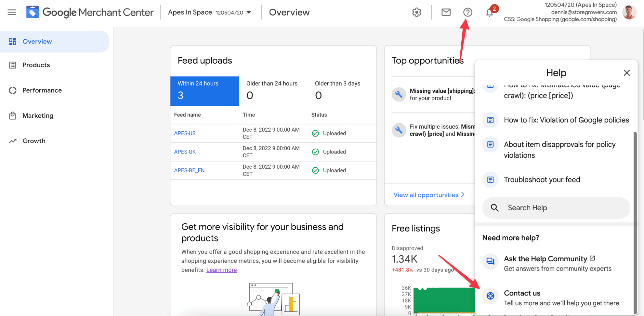
Task: Click the Google Merchant Center logo
Action: point(90,12)
